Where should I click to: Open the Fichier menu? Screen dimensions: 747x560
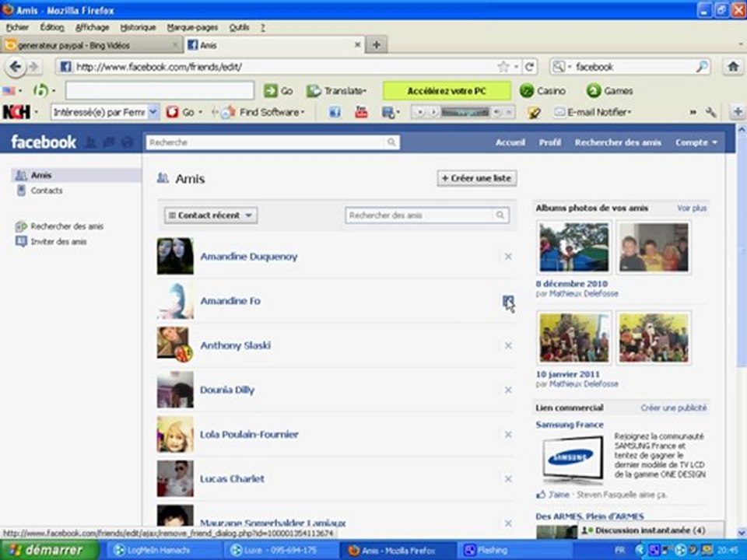pyautogui.click(x=17, y=27)
